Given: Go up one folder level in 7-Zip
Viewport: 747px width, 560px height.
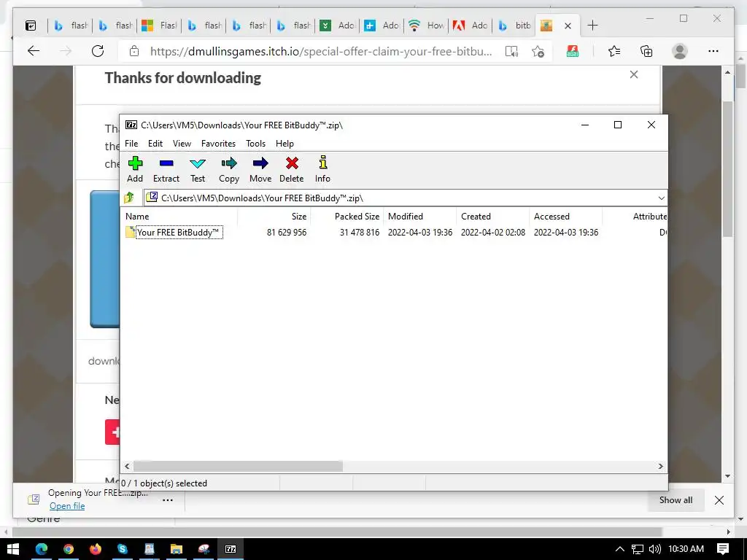Looking at the screenshot, I should [x=129, y=198].
